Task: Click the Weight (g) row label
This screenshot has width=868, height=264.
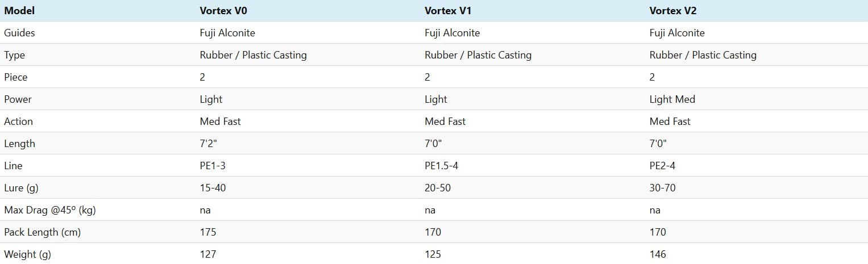Action: click(x=27, y=254)
